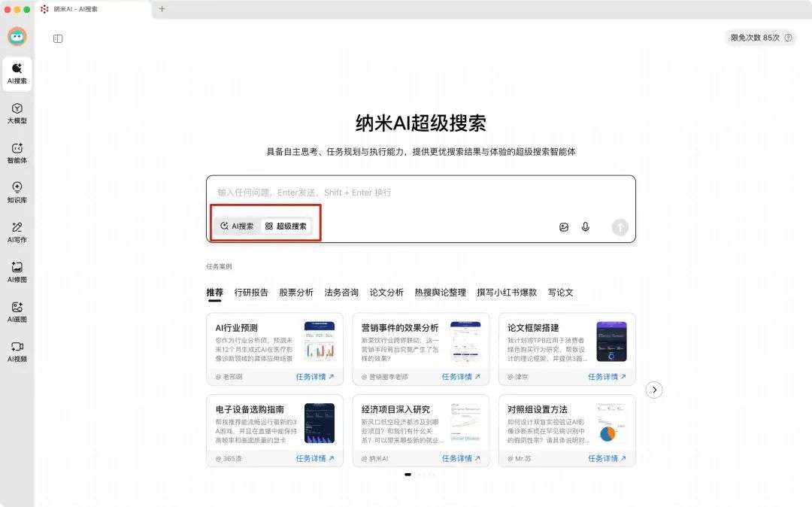The height and width of the screenshot is (507, 812).
Task: Open the AI搜索 sidebar item
Action: [17, 74]
